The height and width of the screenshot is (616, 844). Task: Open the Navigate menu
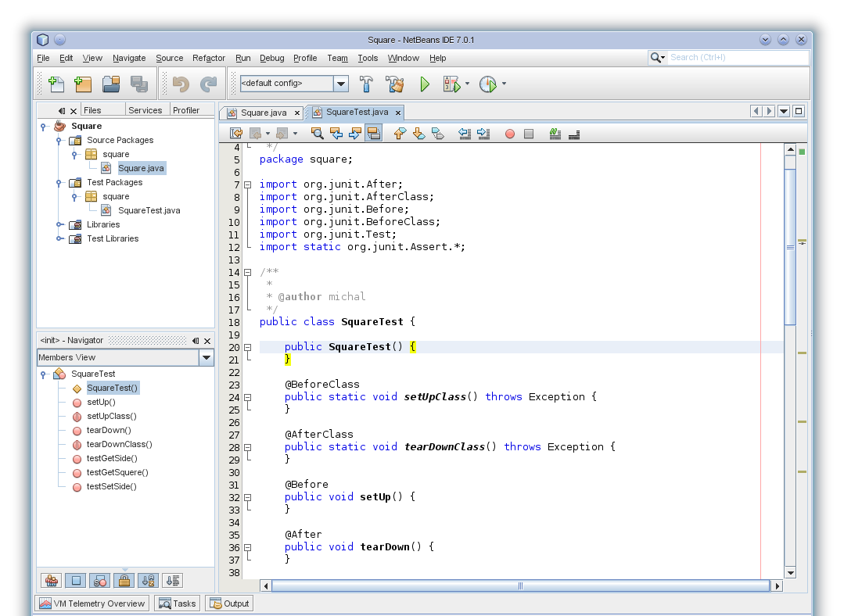pos(129,58)
